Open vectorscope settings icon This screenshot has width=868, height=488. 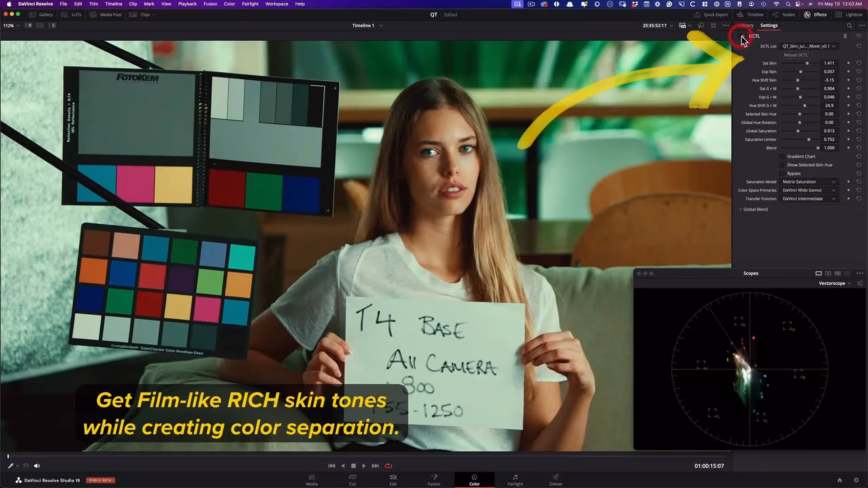860,283
